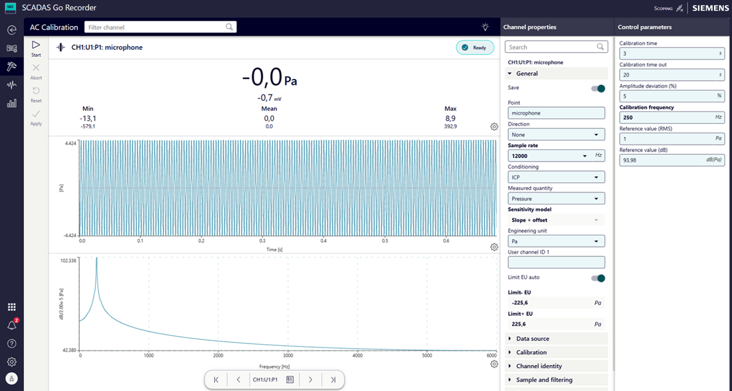Jump to the last channel

(333, 380)
